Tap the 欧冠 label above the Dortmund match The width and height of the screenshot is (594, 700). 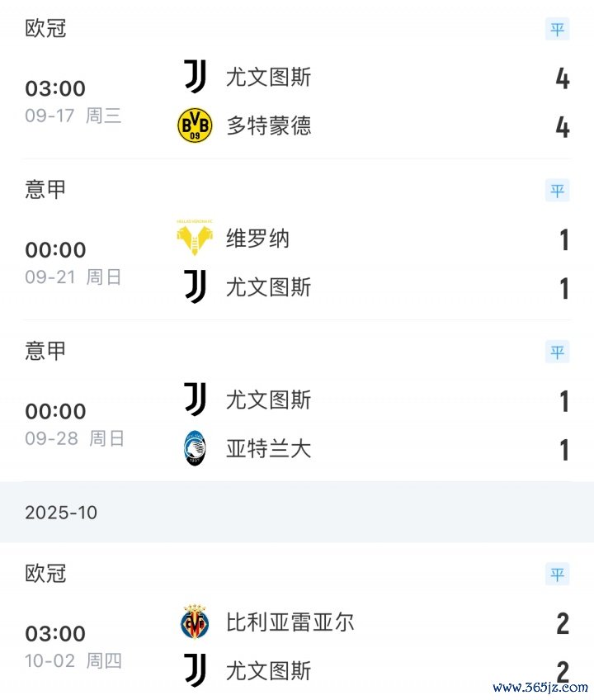[45, 29]
